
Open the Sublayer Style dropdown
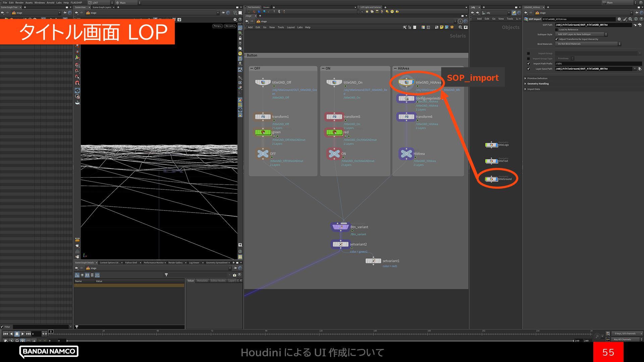(x=582, y=34)
